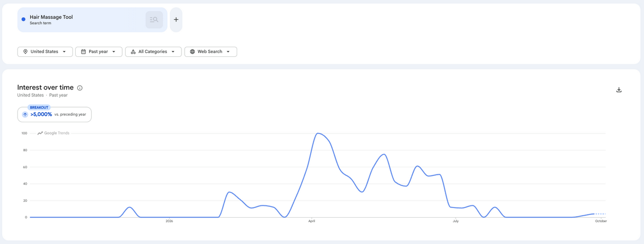Download the Interest over time chart data

pos(619,90)
